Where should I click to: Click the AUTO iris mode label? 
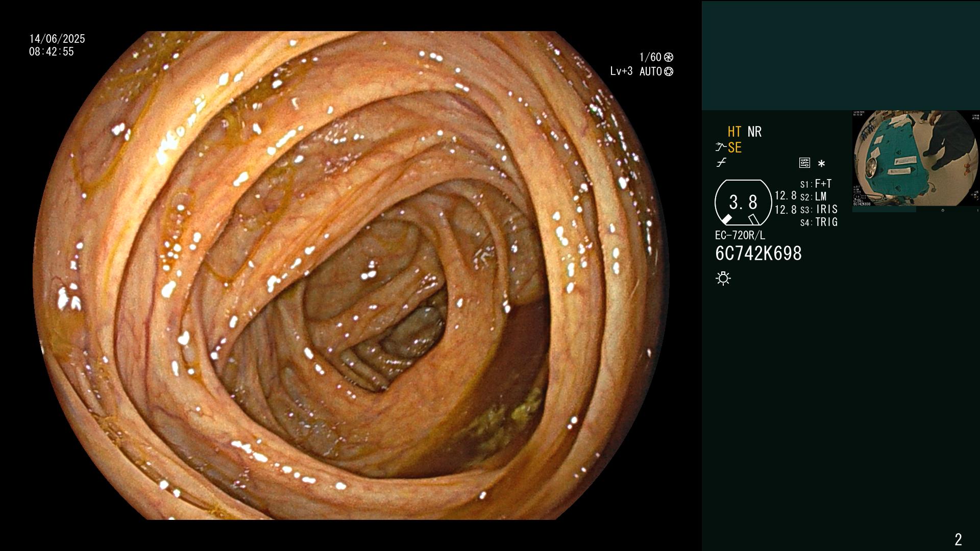pos(651,71)
